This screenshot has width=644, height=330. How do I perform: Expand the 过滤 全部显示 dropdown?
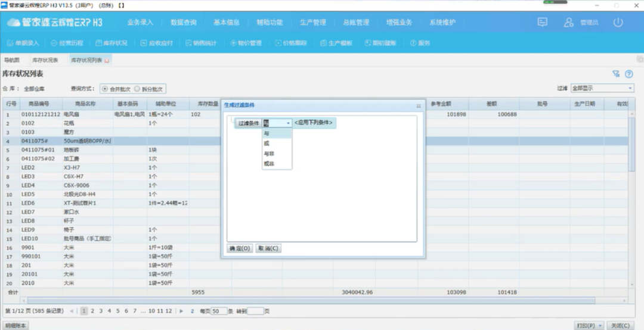click(x=630, y=88)
